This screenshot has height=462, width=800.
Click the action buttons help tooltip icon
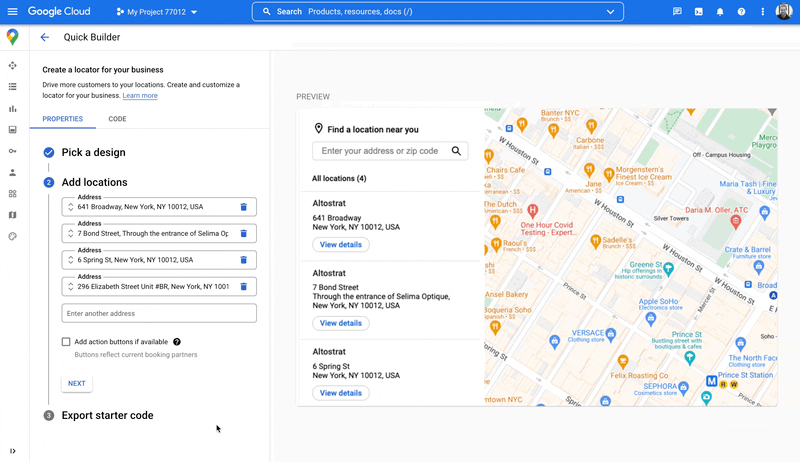tap(177, 342)
